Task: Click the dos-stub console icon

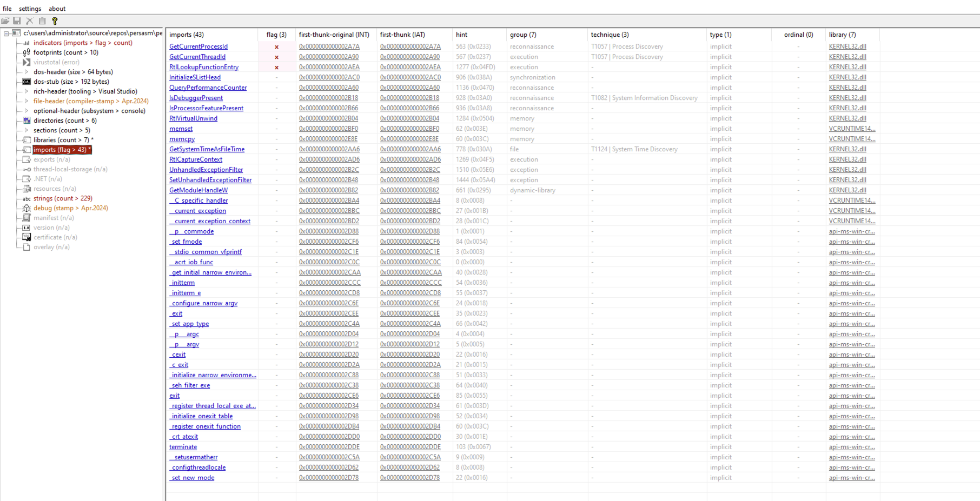Action: [x=27, y=82]
